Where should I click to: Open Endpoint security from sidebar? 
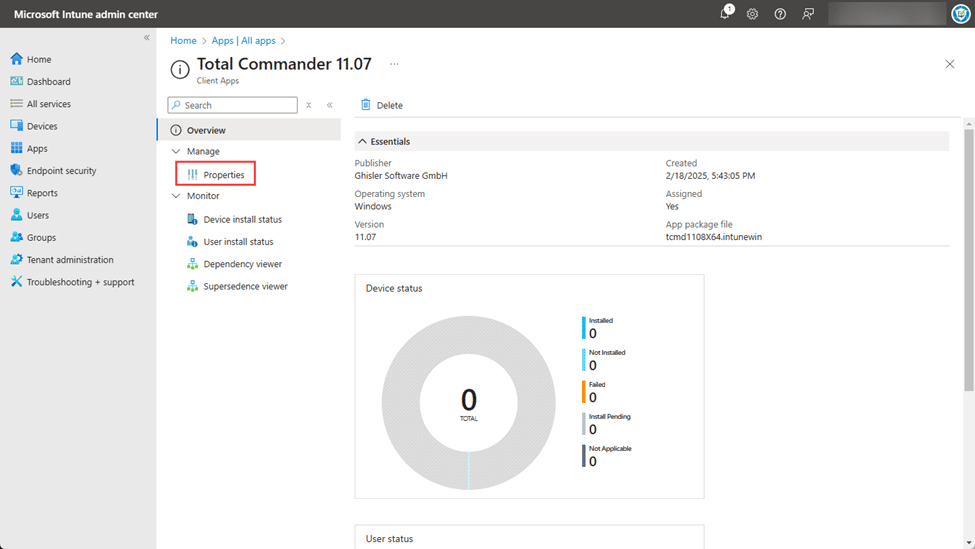(x=61, y=171)
